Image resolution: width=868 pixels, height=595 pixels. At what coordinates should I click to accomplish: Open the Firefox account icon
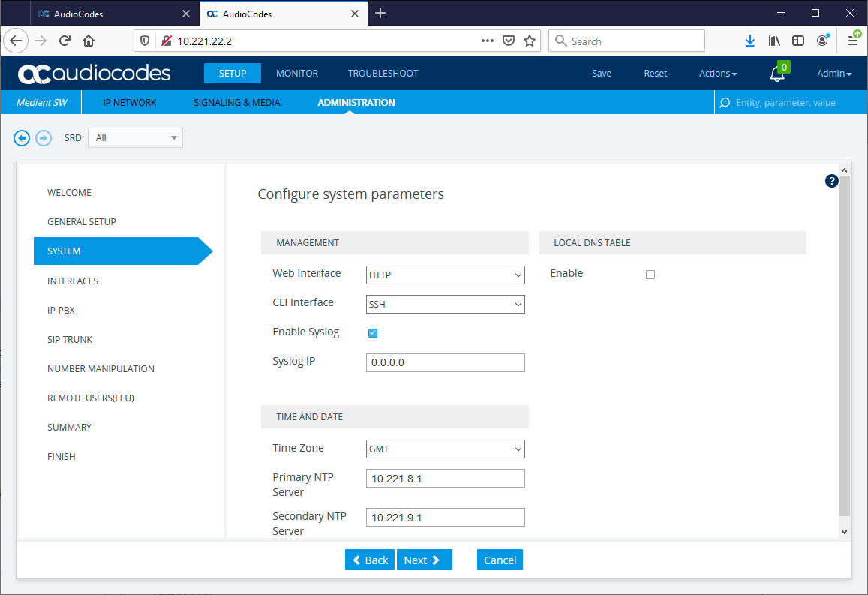click(822, 41)
